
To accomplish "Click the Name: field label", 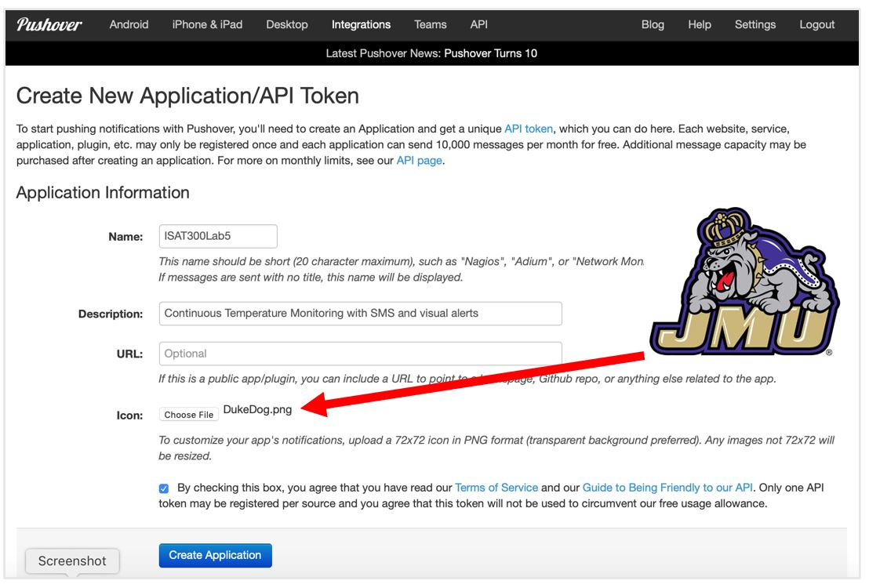I will click(125, 237).
